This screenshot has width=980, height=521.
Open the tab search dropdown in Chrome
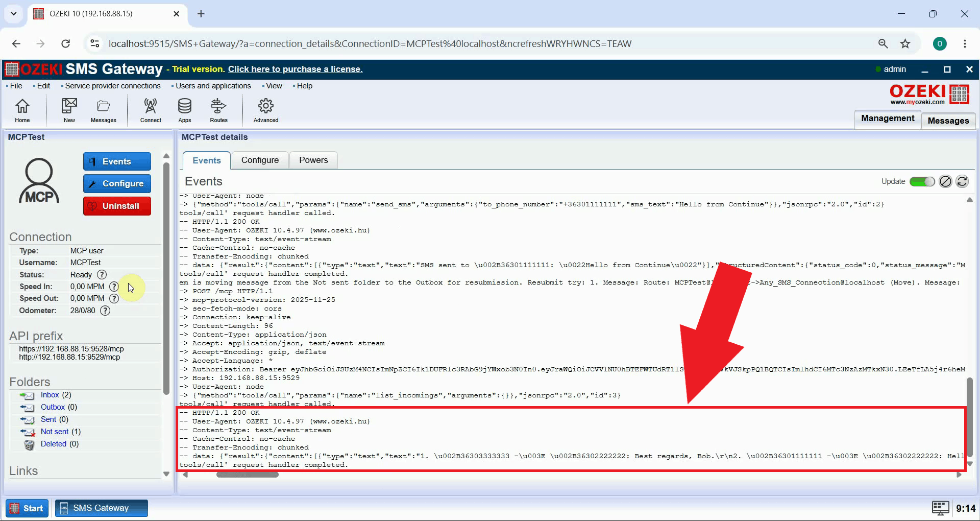(14, 14)
